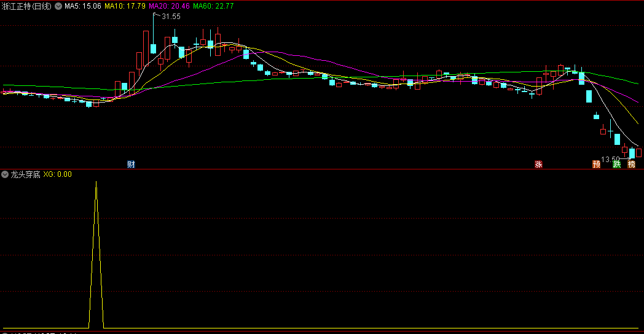Click the green 跌 marker icon

(616, 164)
